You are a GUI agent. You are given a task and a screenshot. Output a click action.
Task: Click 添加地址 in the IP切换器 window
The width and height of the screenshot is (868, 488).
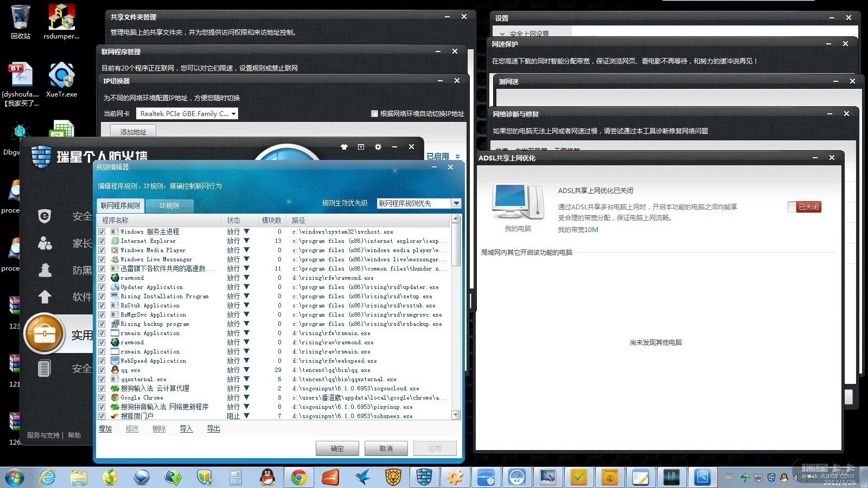coord(133,132)
